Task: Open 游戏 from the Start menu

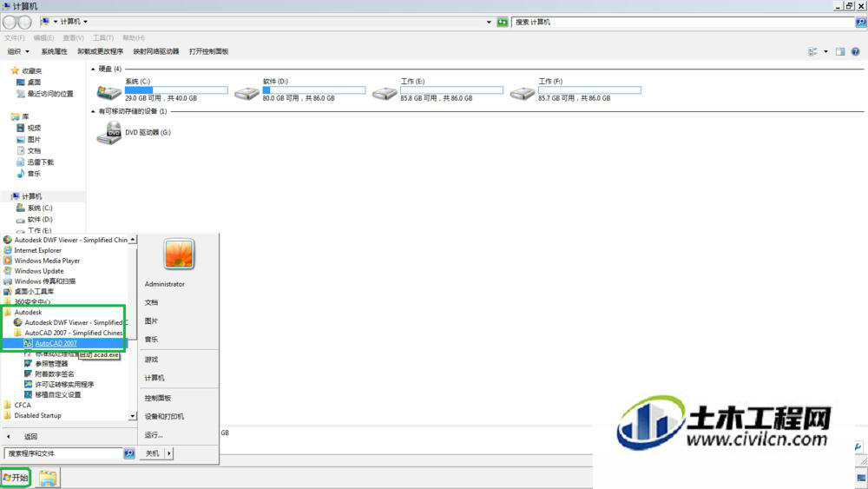Action: pyautogui.click(x=151, y=360)
